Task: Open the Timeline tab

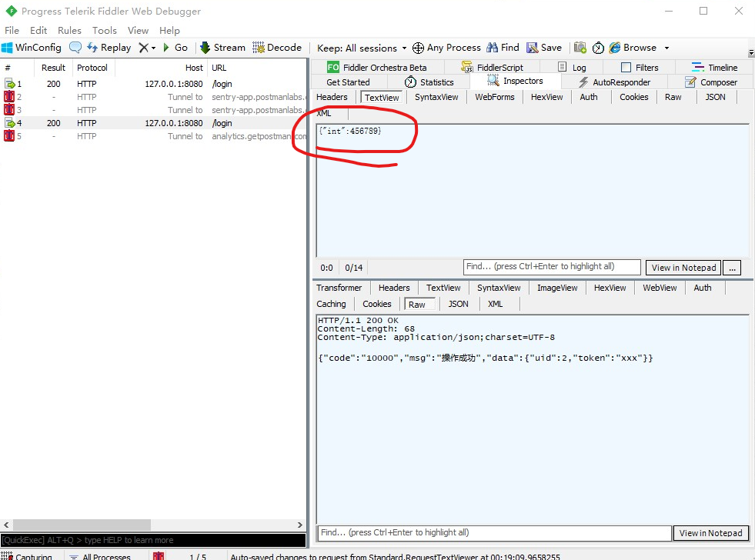Action: tap(714, 68)
